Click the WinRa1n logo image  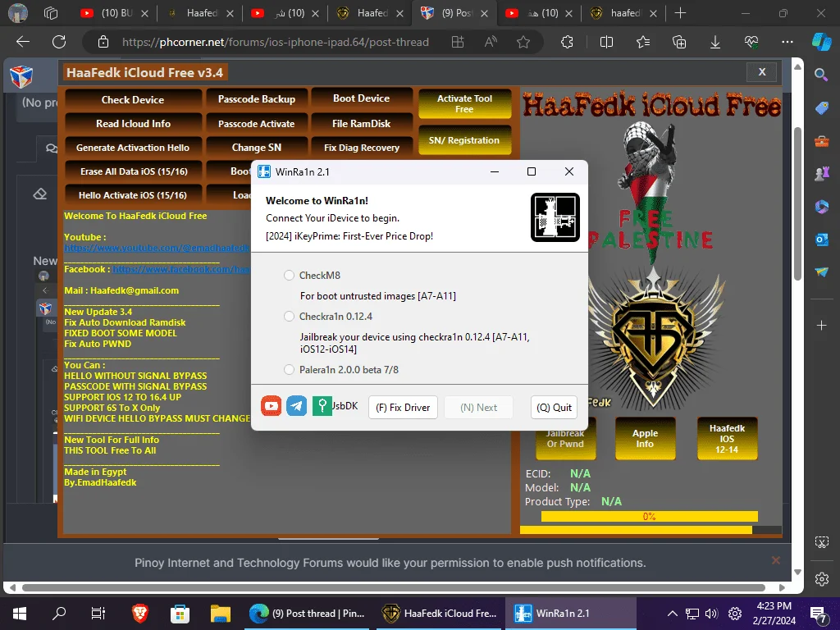(x=555, y=217)
